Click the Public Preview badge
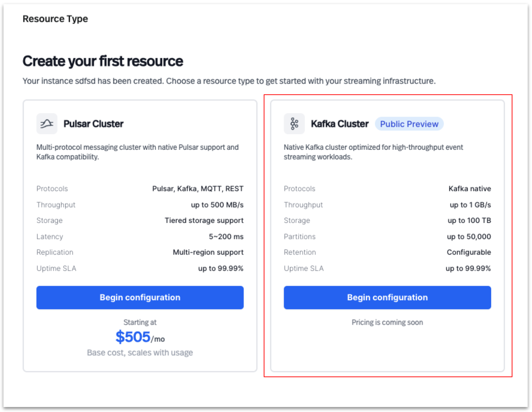The height and width of the screenshot is (412, 532). coord(409,124)
